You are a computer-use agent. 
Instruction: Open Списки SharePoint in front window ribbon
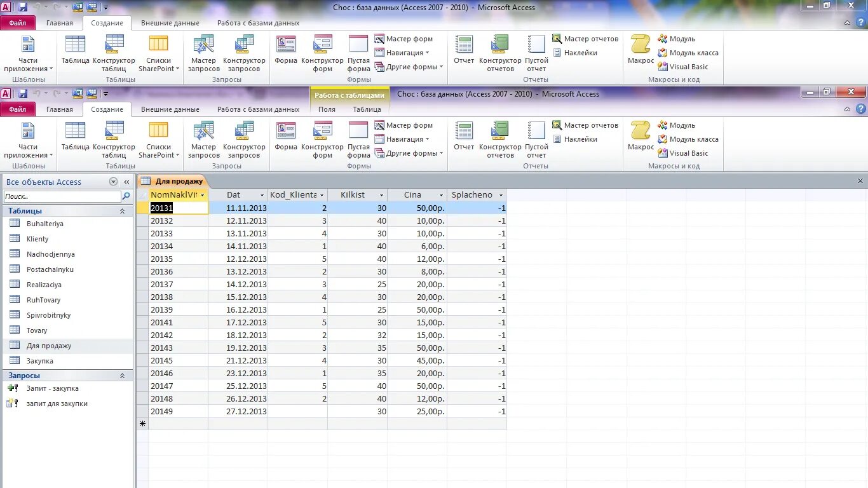[159, 140]
